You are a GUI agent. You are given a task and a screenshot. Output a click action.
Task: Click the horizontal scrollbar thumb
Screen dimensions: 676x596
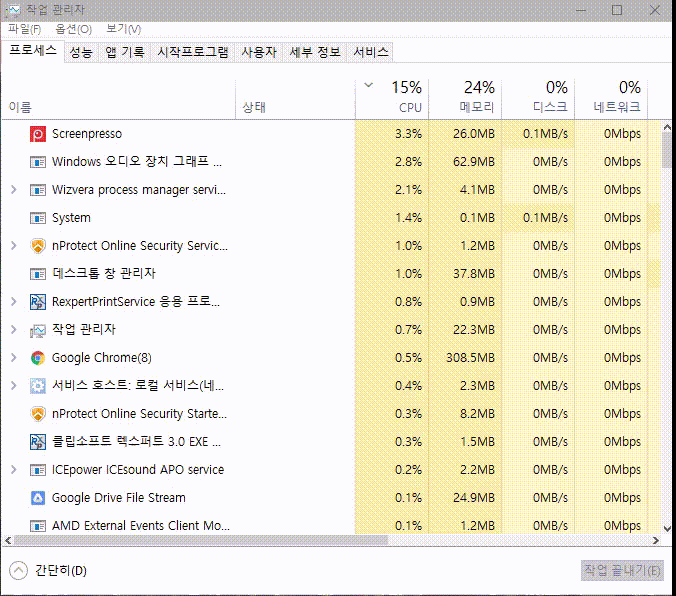coord(201,540)
